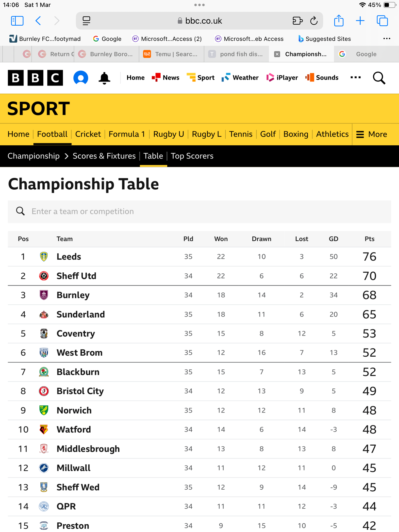399x532 pixels.
Task: Click the BBC search magnifier icon
Action: [379, 78]
